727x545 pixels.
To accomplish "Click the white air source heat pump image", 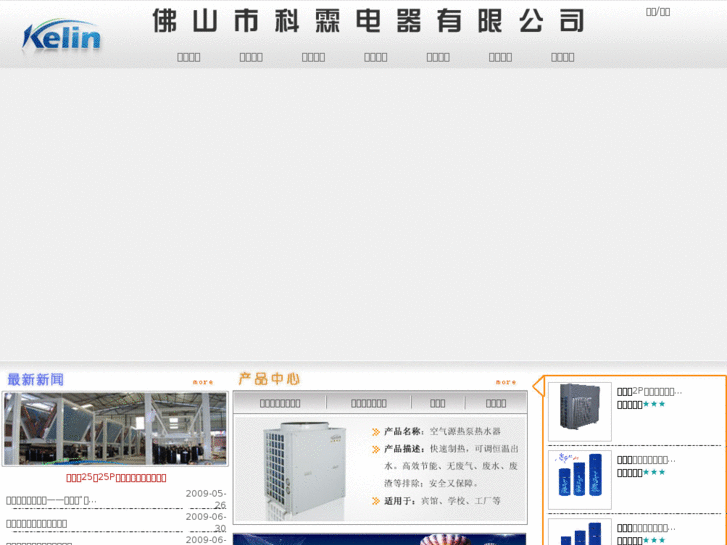I will click(x=304, y=469).
